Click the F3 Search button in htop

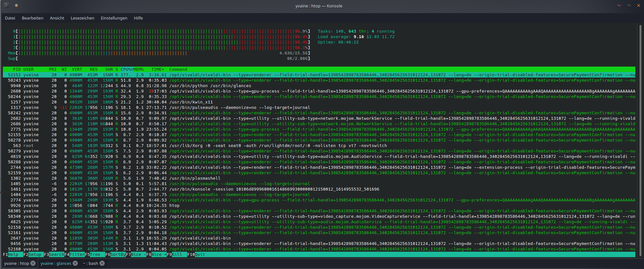coord(54,255)
